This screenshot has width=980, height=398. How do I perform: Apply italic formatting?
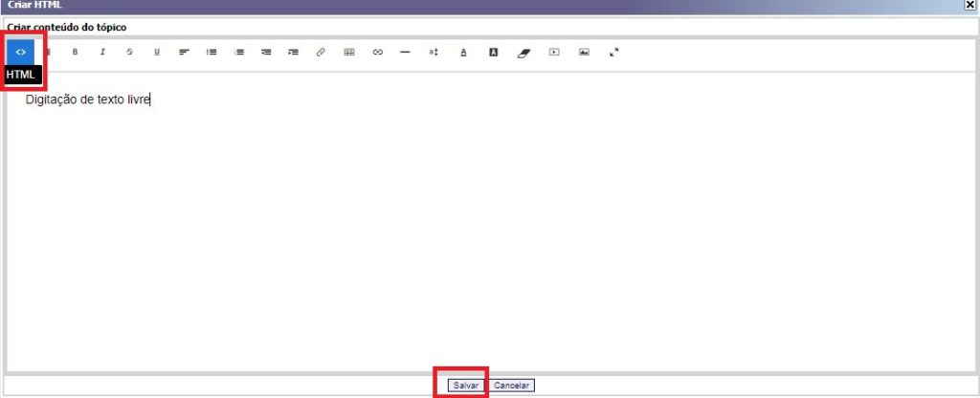coord(102,52)
